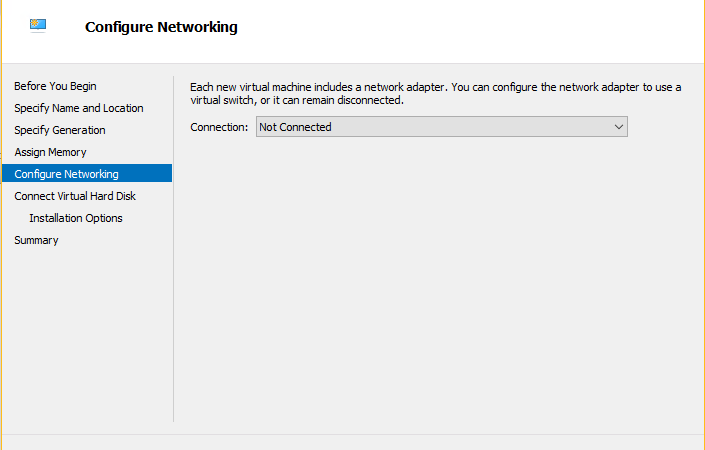This screenshot has height=450, width=705.
Task: Click the network adapter description text
Action: 436,94
